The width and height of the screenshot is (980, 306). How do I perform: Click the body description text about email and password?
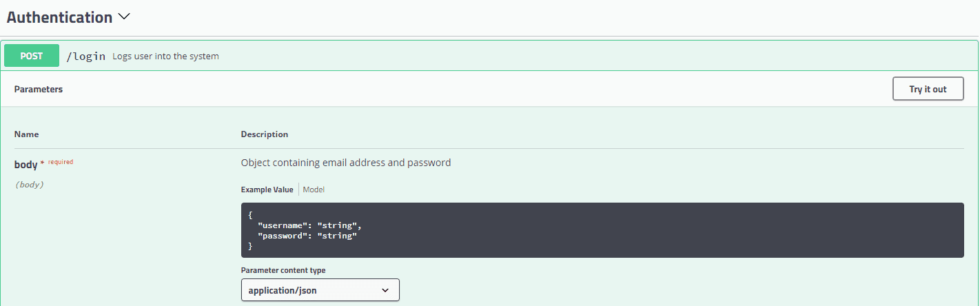pyautogui.click(x=346, y=163)
